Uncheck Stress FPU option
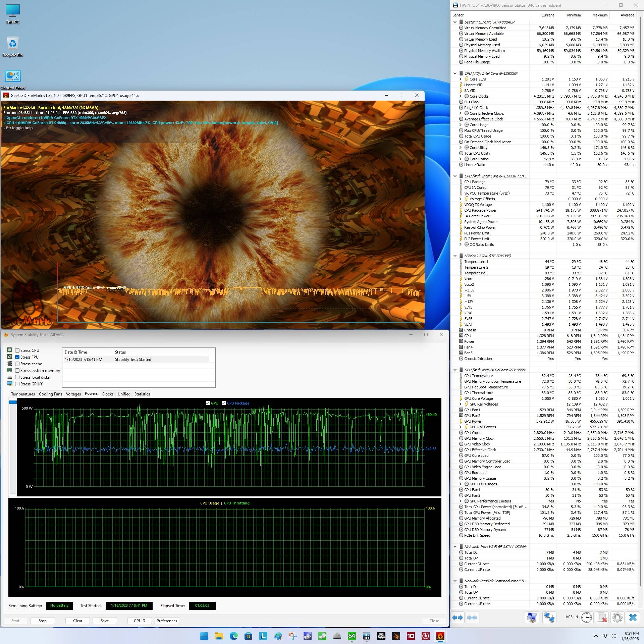Viewport: 644px width, 644px height. pos(17,357)
